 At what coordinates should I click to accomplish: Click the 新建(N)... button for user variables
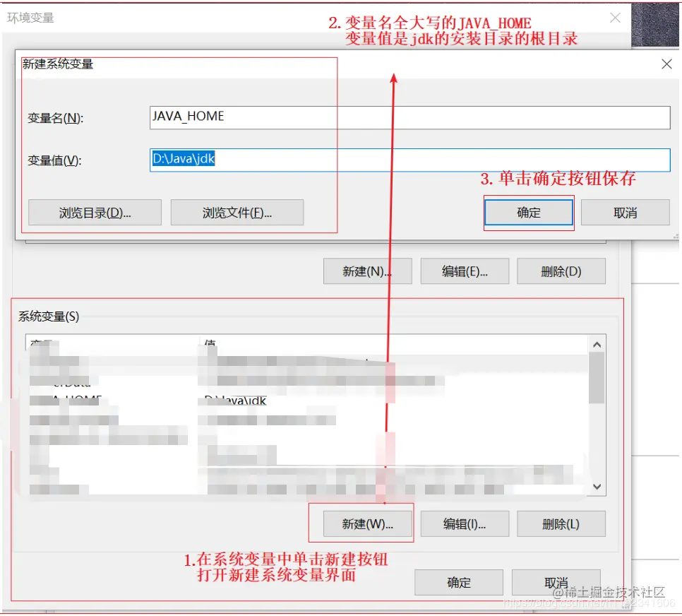[367, 271]
